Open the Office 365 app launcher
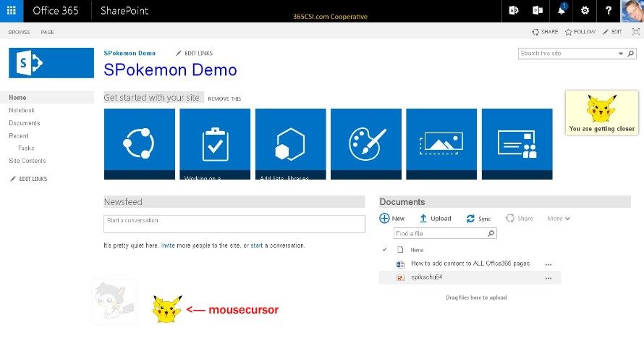 tap(12, 11)
